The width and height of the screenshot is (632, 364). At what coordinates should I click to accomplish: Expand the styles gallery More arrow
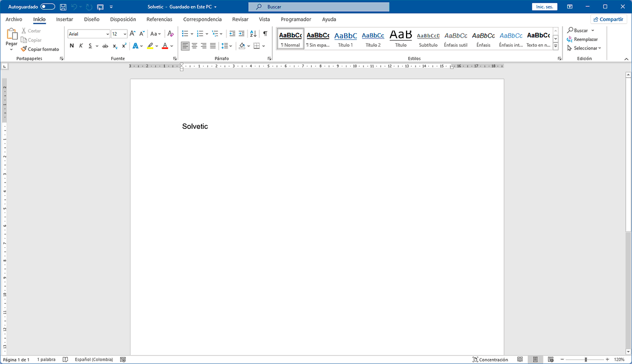pos(556,46)
